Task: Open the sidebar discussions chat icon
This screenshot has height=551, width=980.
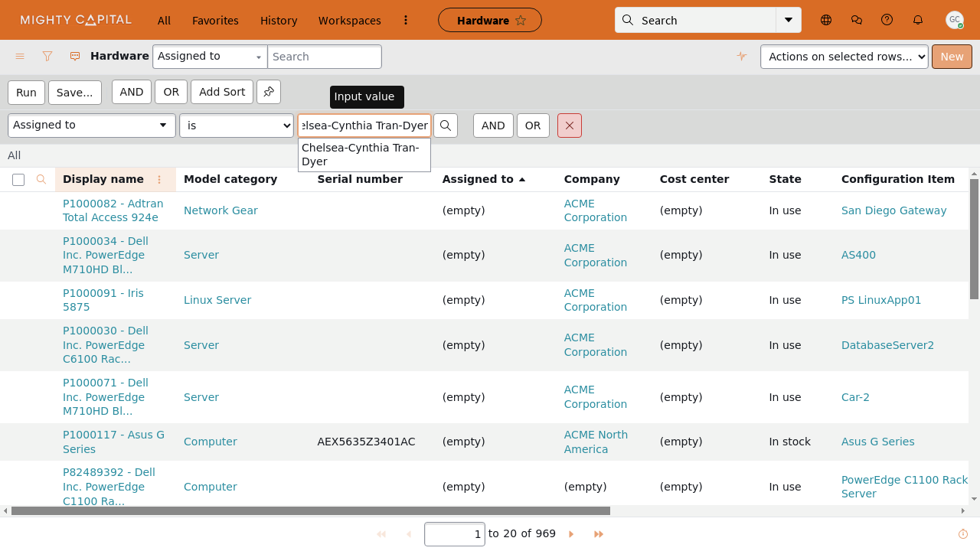Action: (x=857, y=20)
